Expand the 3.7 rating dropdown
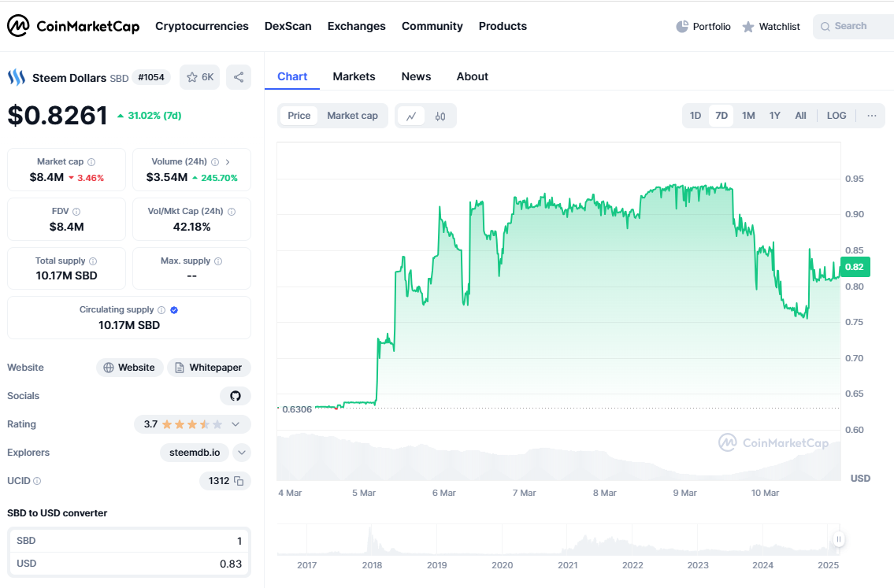The height and width of the screenshot is (588, 894). point(236,424)
